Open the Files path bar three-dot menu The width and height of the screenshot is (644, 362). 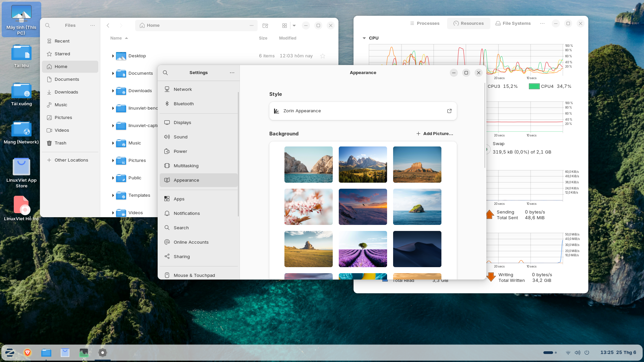click(252, 25)
